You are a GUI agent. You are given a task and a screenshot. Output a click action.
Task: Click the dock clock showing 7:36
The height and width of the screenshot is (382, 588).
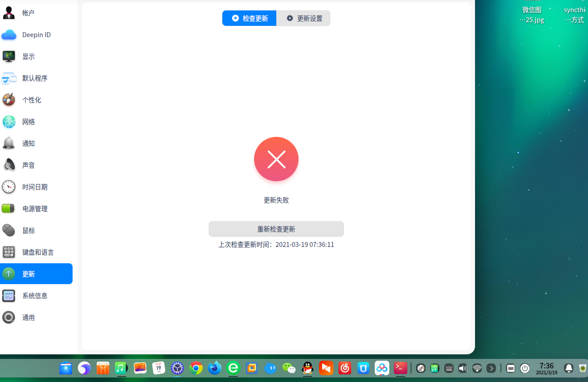tap(547, 368)
